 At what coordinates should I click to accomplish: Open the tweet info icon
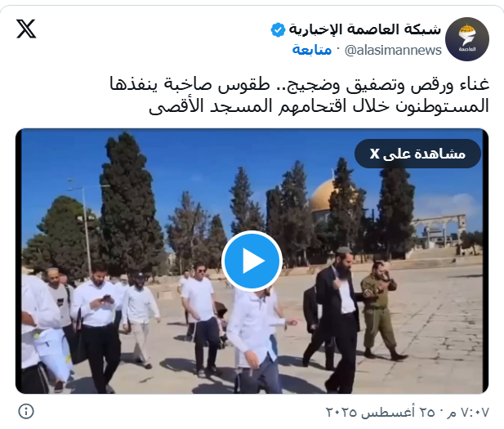pyautogui.click(x=26, y=411)
